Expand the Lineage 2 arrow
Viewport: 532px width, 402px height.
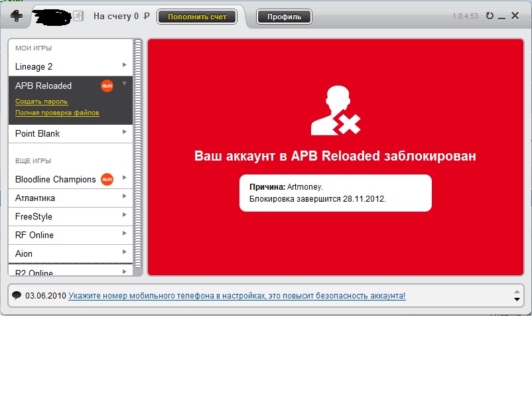click(125, 64)
